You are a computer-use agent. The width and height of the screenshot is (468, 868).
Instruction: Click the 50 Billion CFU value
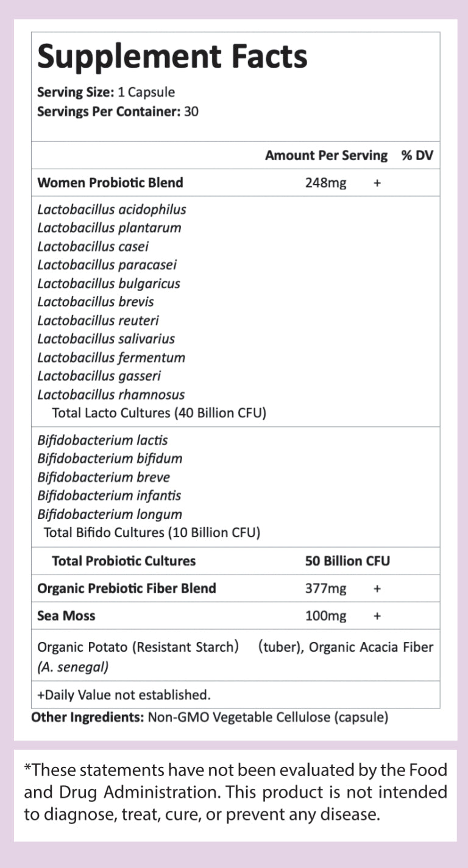pos(347,560)
